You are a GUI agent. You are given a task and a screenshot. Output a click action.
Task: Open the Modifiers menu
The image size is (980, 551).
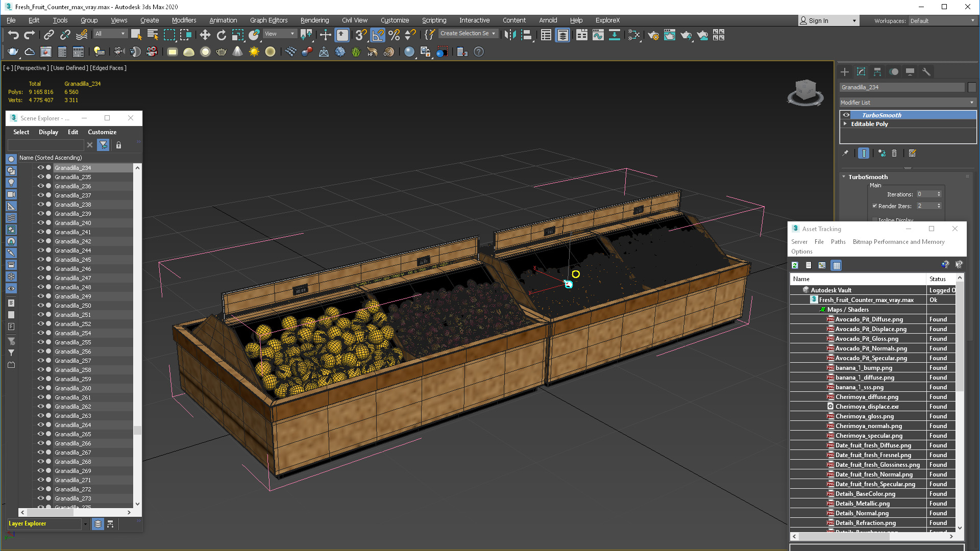coord(184,20)
